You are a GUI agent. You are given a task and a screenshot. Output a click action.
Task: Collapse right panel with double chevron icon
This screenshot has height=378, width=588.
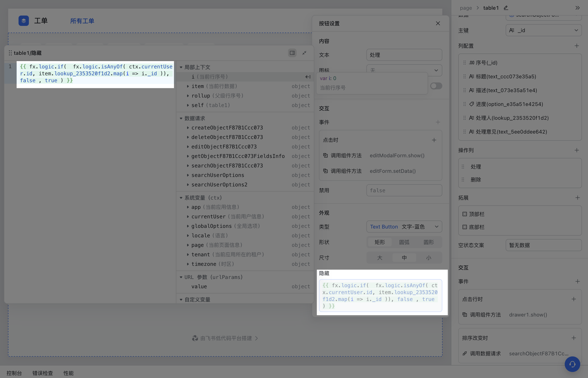(x=577, y=8)
